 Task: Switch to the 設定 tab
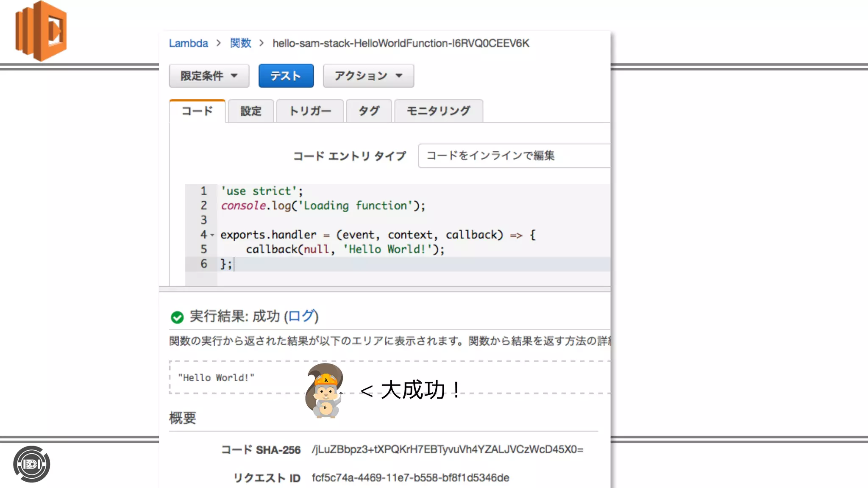(x=250, y=111)
